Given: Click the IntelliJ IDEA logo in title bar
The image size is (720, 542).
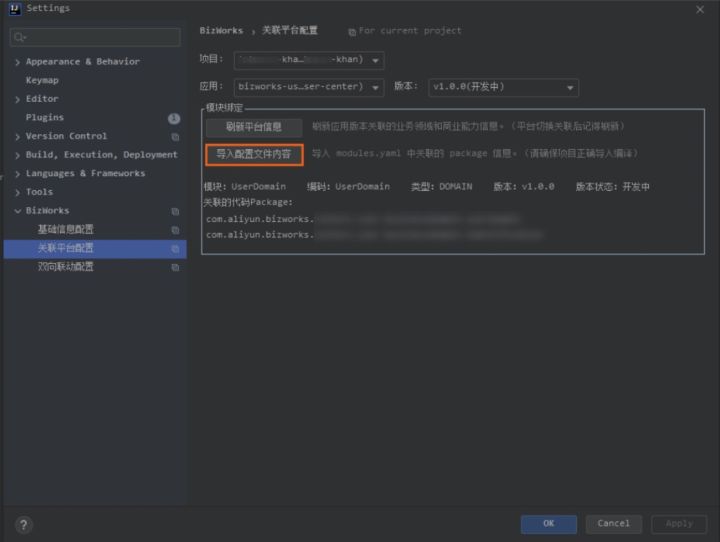Looking at the screenshot, I should (15, 9).
